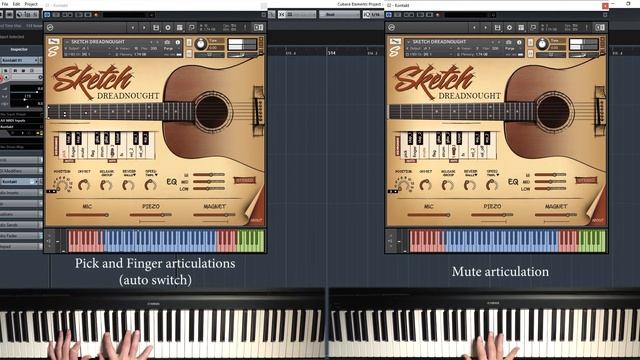This screenshot has height=360, width=640.
Task: Adjust the EQ MID slider in Kontakt 01
Action: (x=209, y=182)
